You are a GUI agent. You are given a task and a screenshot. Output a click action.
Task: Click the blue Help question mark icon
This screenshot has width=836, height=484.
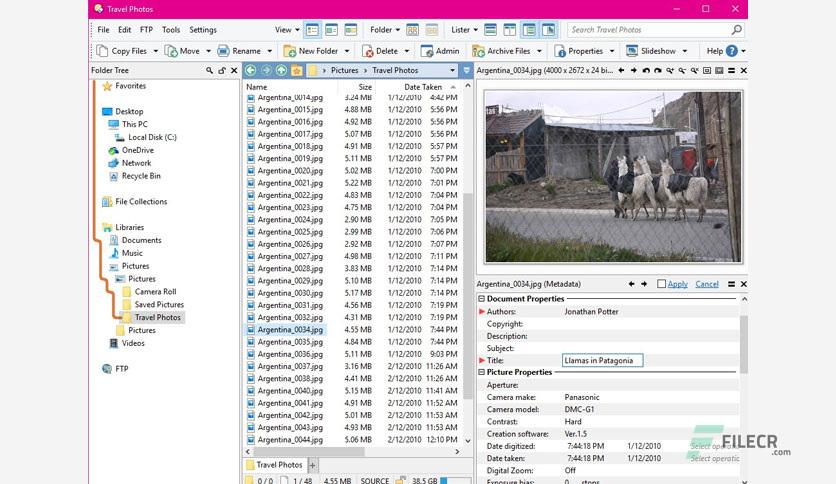pos(732,51)
